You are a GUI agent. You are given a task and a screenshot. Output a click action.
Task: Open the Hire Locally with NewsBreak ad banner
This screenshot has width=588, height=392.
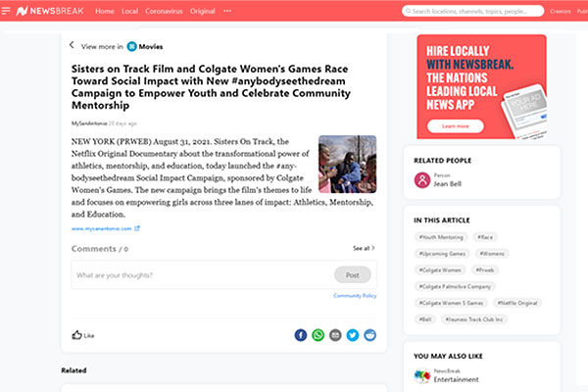pyautogui.click(x=481, y=86)
